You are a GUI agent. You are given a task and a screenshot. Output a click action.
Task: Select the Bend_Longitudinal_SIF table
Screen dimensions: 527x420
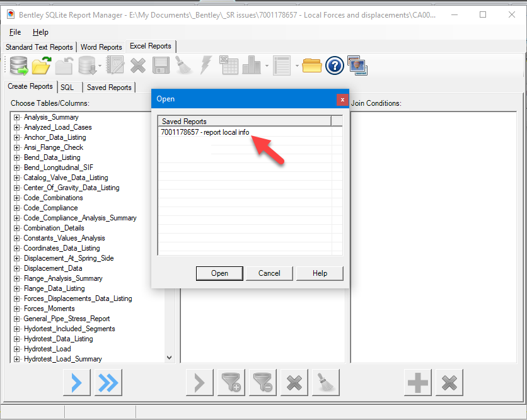coord(59,167)
